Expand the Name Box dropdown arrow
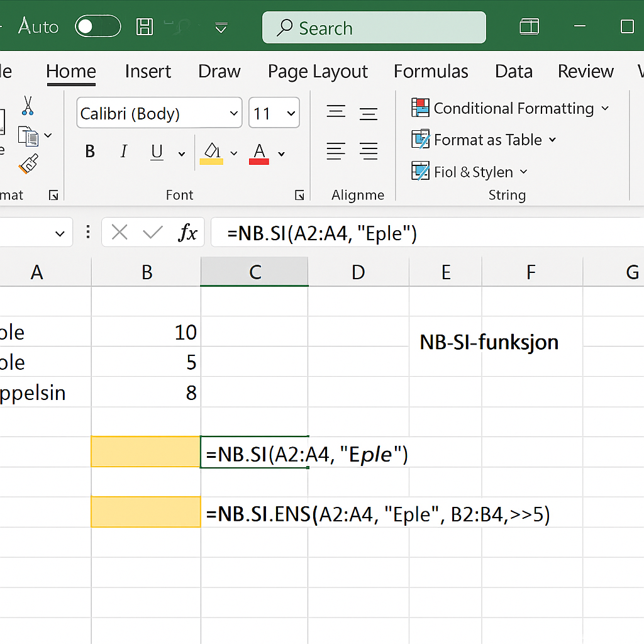Viewport: 644px width, 644px height. click(60, 234)
